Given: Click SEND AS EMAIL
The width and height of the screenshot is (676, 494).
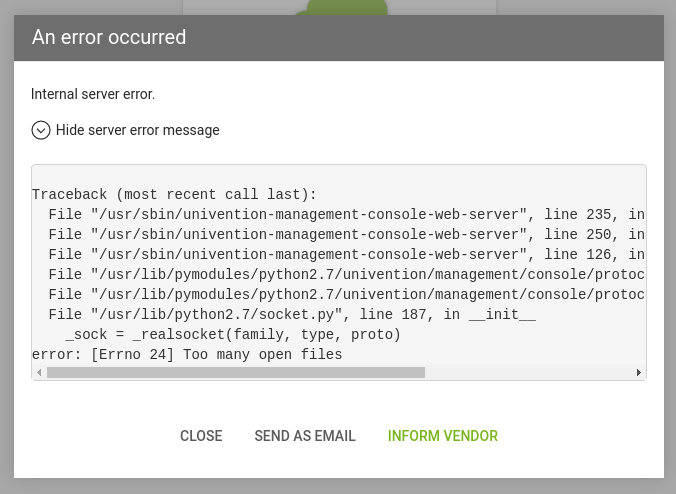Looking at the screenshot, I should point(305,436).
